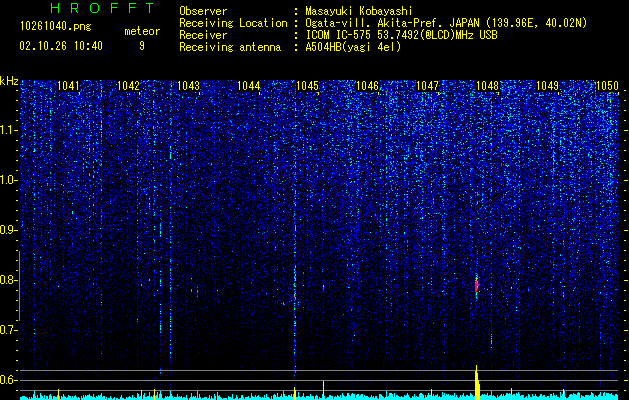
Task: Click the 1047 time axis label
Action: point(428,86)
